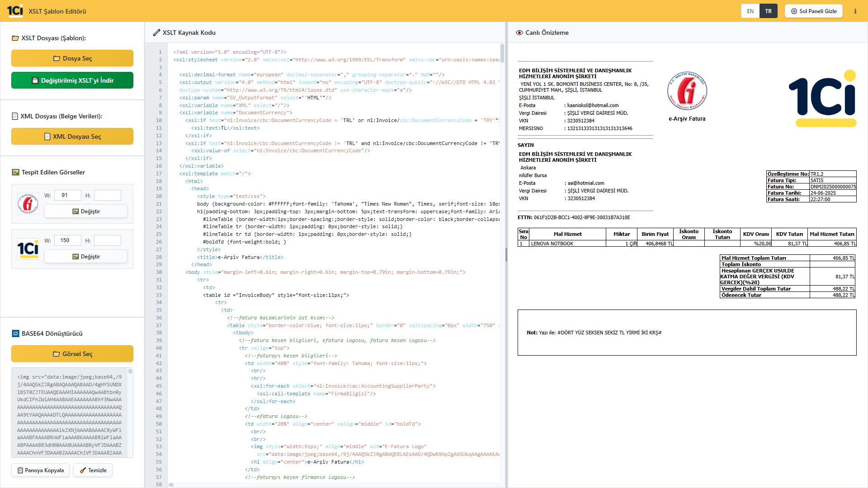Copy to clipboard with Panoya Kopyala
Viewport: 868px width, 488px height.
point(41,470)
